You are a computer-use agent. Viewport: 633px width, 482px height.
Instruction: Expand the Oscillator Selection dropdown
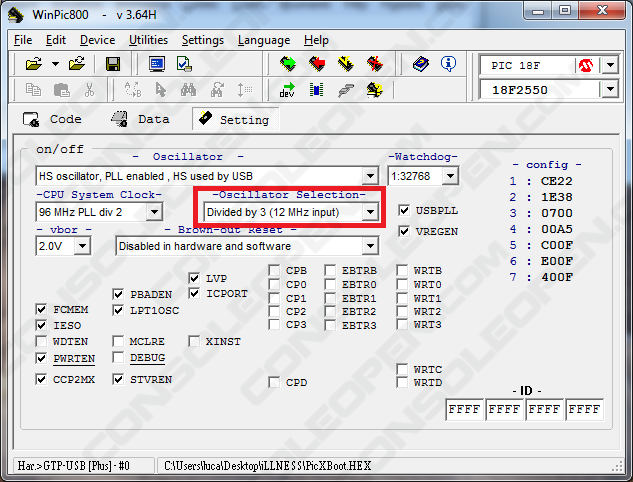[x=370, y=212]
